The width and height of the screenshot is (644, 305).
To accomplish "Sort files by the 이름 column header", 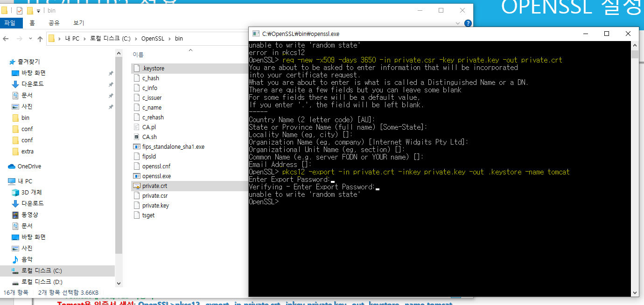I will 138,55.
